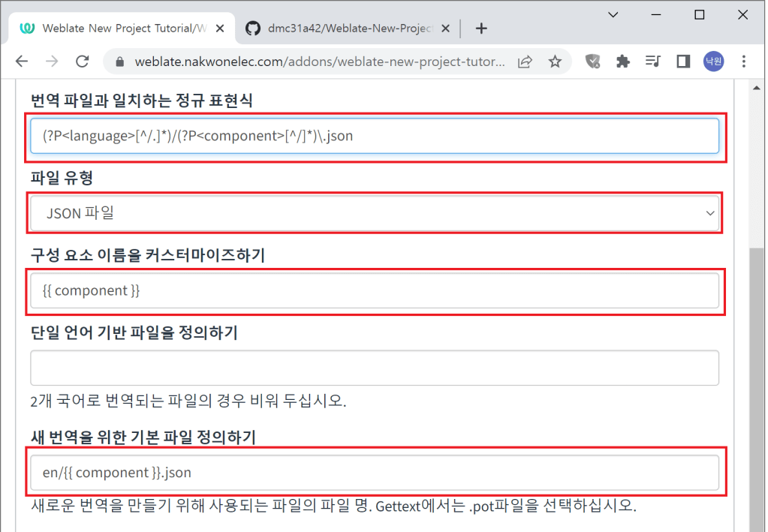Screen dimensions: 768x532
Task: Bookmark this page with star icon
Action: point(555,62)
